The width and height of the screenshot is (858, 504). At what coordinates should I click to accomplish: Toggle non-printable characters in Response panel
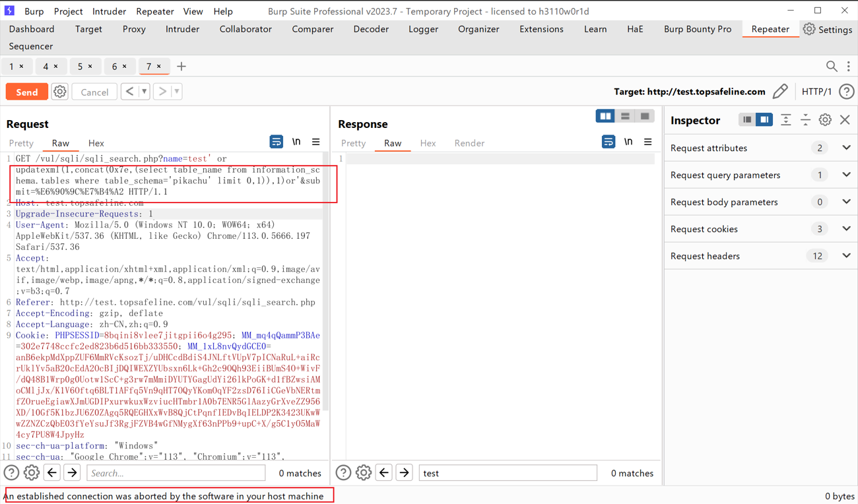coord(628,142)
